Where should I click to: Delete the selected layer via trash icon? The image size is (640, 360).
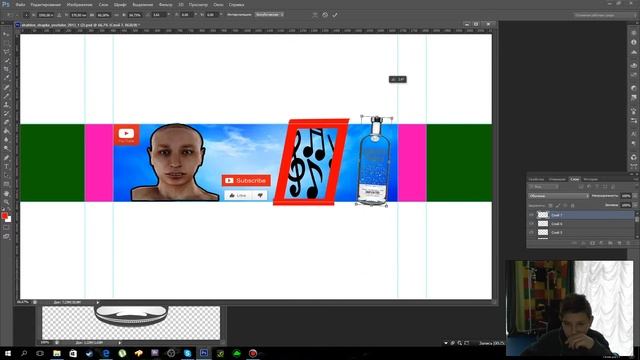point(628,243)
